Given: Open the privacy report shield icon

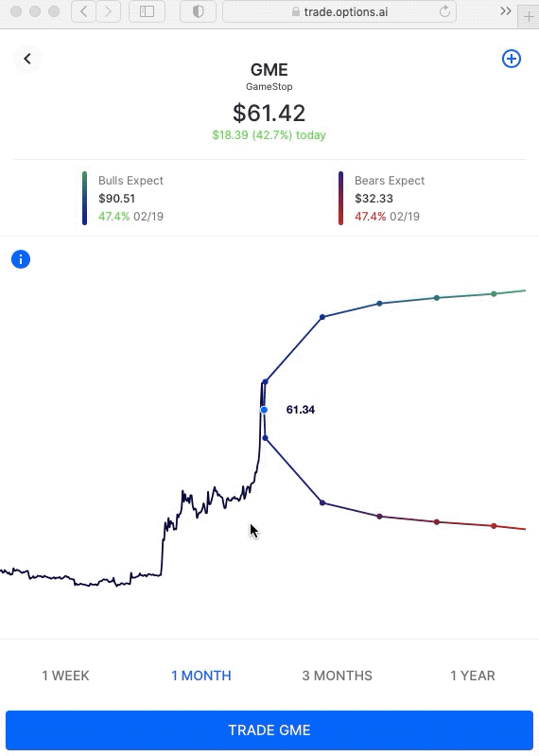Looking at the screenshot, I should (198, 11).
